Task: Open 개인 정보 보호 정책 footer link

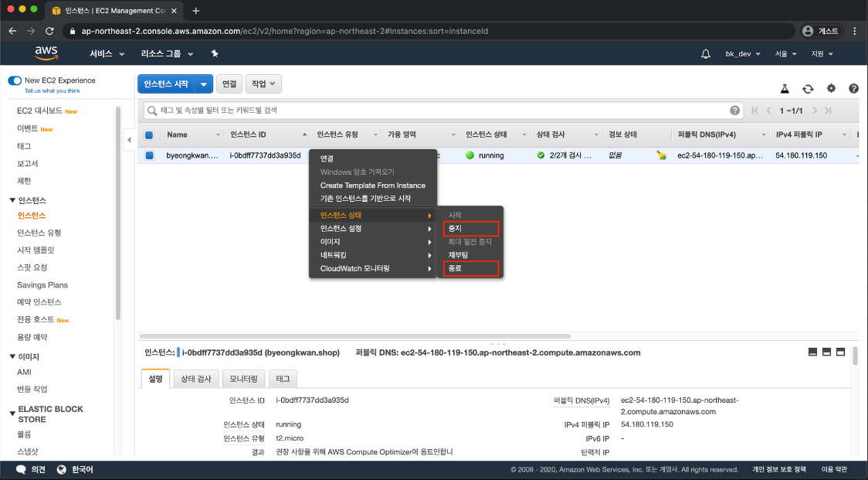Action: click(x=779, y=469)
